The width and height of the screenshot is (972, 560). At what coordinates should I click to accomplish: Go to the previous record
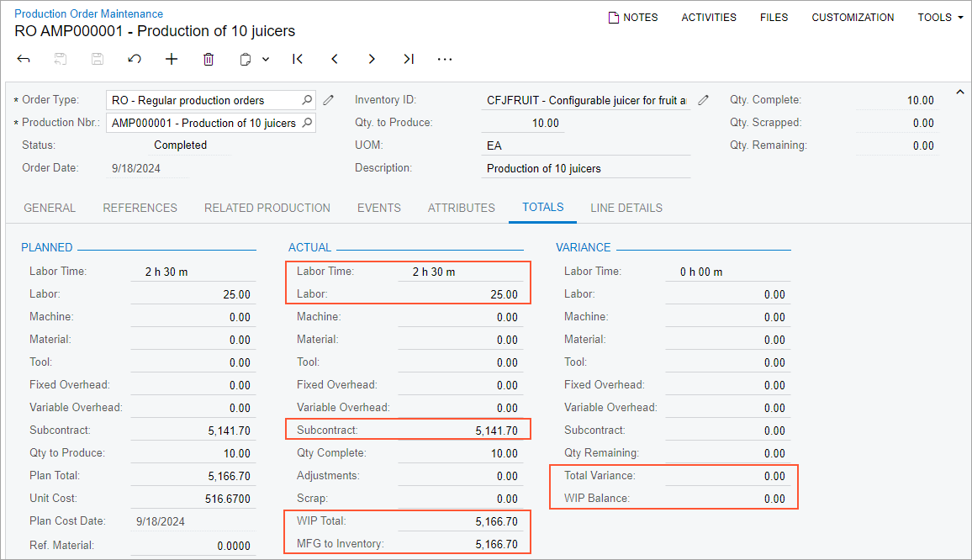coord(335,59)
